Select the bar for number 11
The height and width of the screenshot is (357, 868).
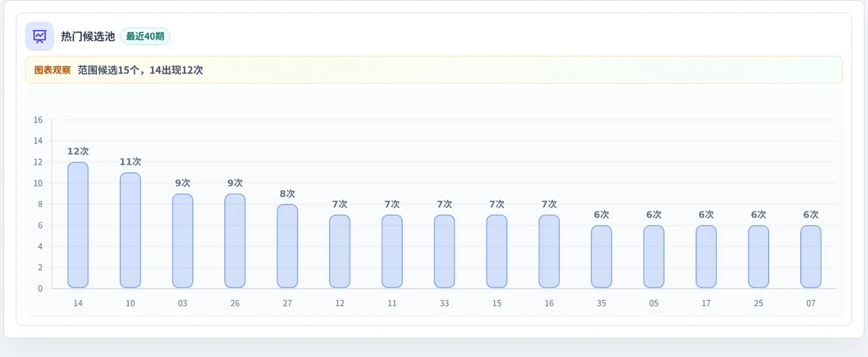pyautogui.click(x=392, y=251)
